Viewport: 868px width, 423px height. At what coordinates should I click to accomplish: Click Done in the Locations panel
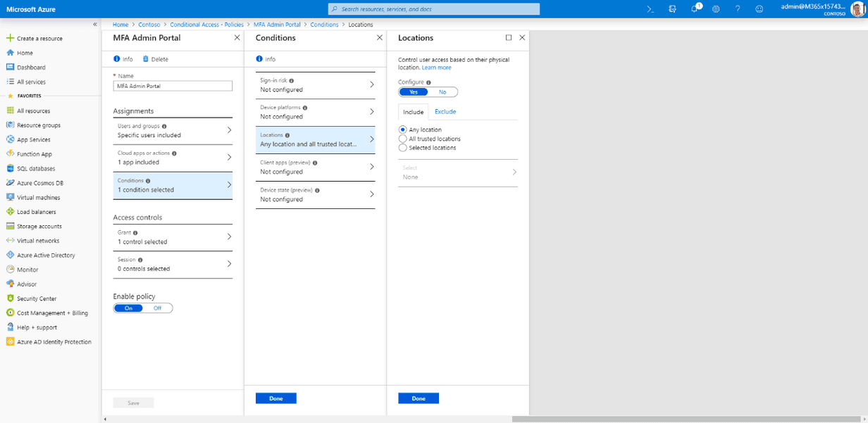pos(418,398)
